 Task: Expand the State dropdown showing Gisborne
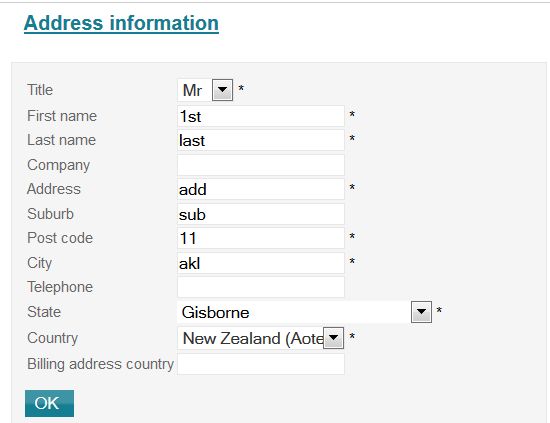pos(421,311)
